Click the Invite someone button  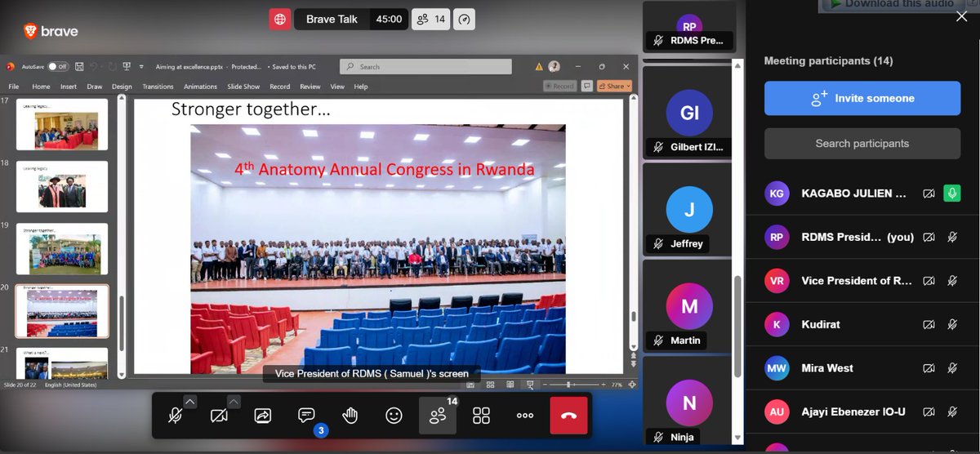pyautogui.click(x=862, y=98)
